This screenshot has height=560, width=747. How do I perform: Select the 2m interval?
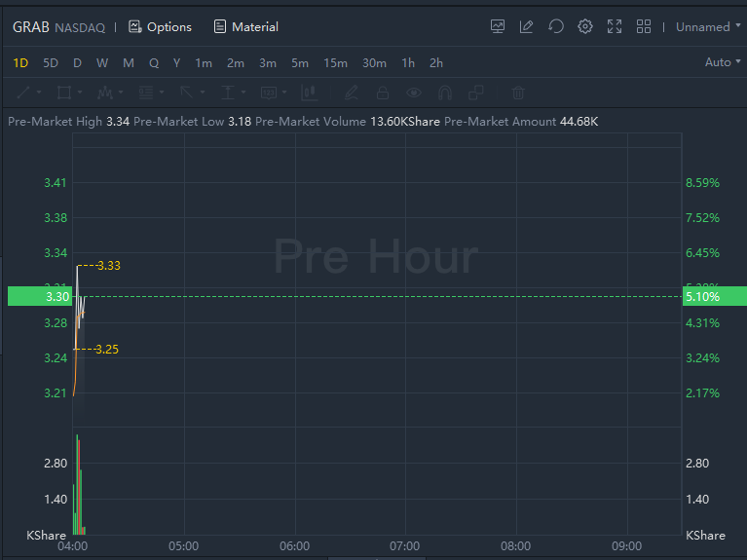pyautogui.click(x=236, y=63)
